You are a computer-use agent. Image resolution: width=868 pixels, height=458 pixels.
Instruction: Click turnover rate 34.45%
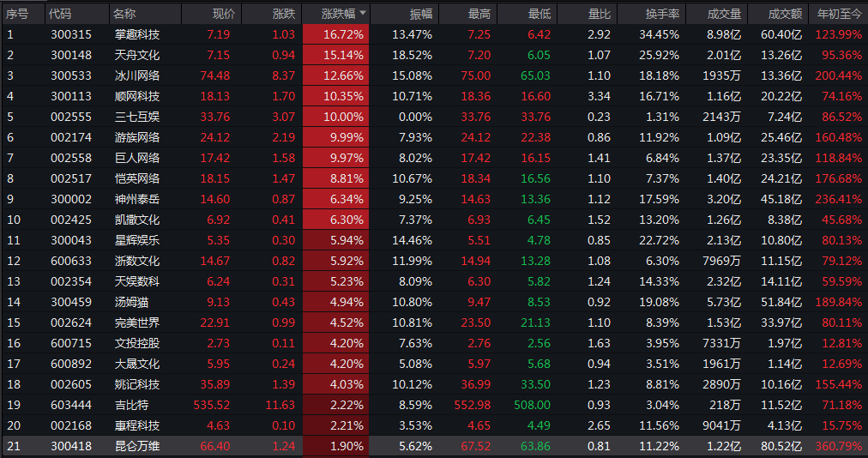tap(659, 34)
